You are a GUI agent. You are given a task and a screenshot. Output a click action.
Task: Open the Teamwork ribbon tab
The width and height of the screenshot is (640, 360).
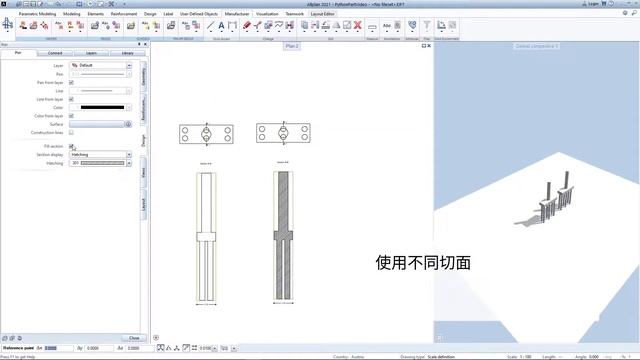(295, 14)
